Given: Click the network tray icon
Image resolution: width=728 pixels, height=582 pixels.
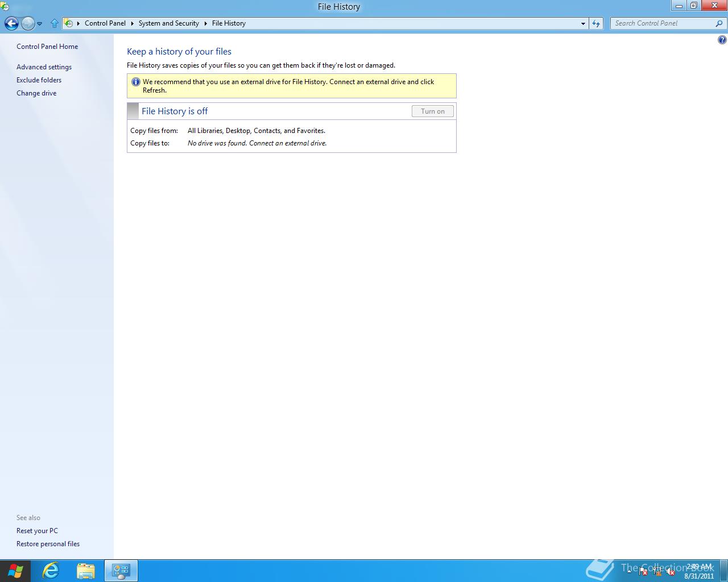Looking at the screenshot, I should 657,572.
